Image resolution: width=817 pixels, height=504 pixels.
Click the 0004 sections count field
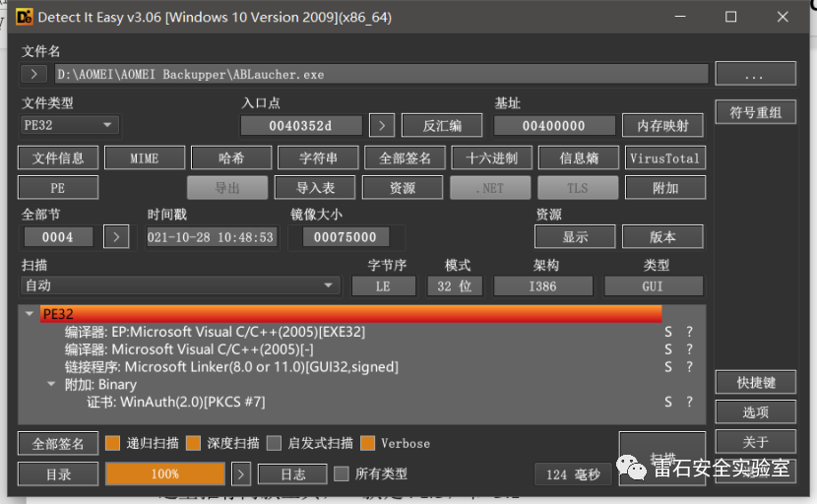pyautogui.click(x=58, y=237)
